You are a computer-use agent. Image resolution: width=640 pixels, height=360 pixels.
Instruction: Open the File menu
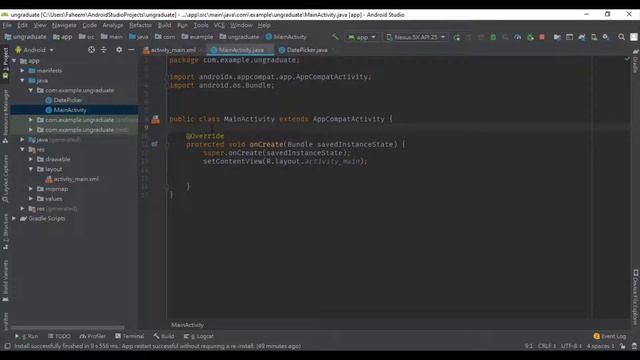[7, 25]
